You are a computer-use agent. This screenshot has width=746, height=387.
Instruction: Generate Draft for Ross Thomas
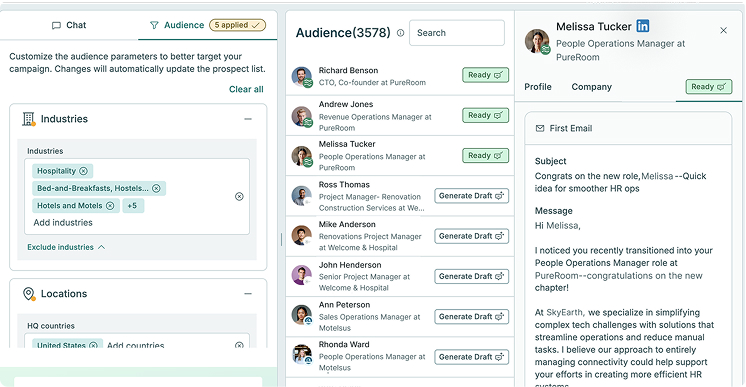click(471, 196)
